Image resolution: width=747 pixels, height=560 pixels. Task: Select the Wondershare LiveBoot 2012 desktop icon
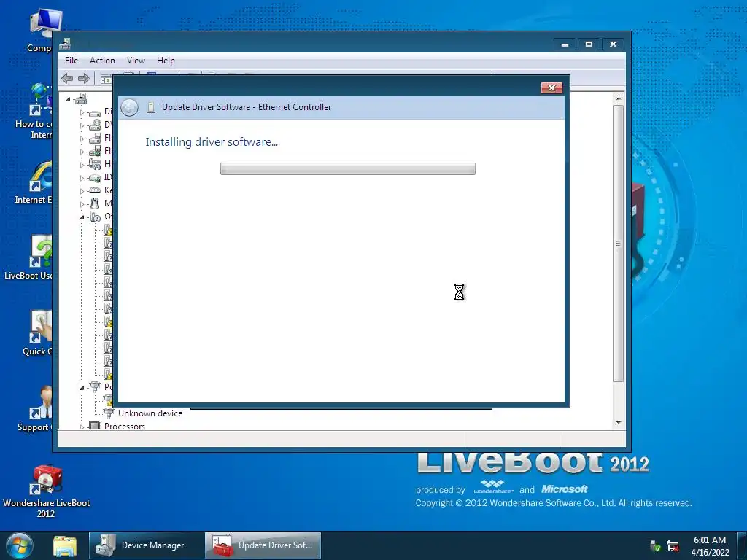46,491
